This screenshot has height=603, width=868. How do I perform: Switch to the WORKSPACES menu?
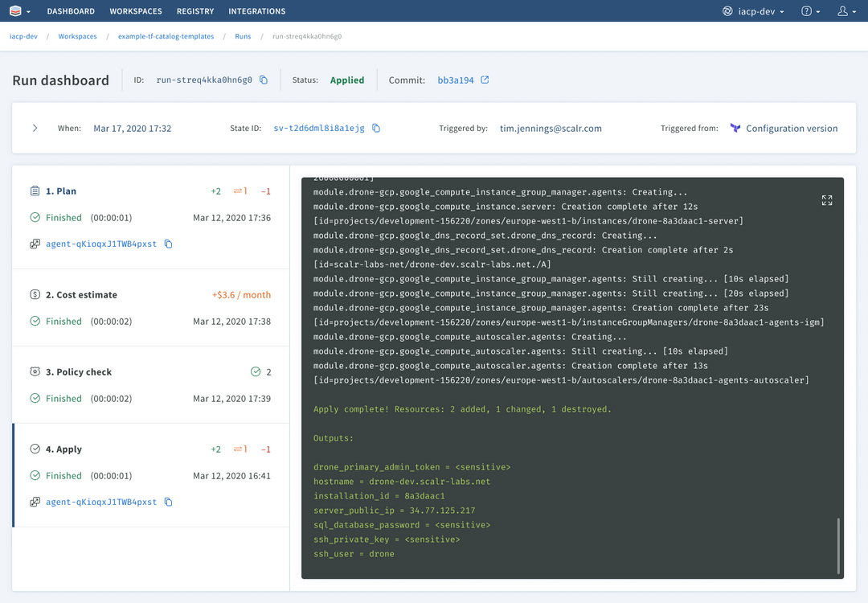pos(136,11)
